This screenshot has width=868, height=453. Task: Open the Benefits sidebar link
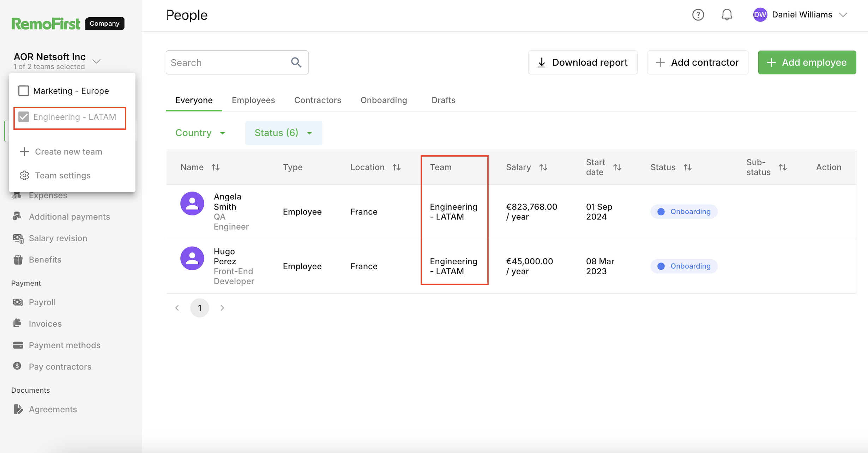[45, 260]
